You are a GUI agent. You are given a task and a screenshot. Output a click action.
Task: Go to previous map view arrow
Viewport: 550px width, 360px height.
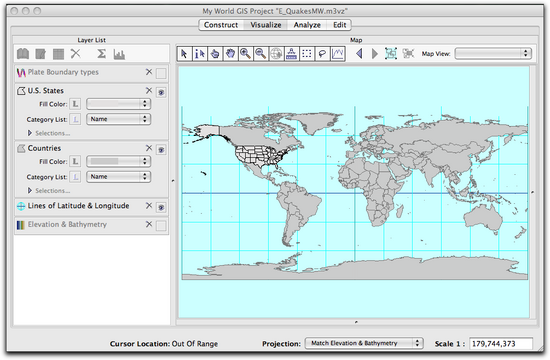point(359,54)
